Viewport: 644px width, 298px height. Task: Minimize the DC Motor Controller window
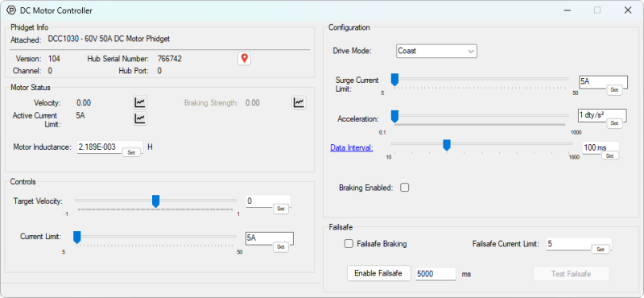tap(568, 10)
